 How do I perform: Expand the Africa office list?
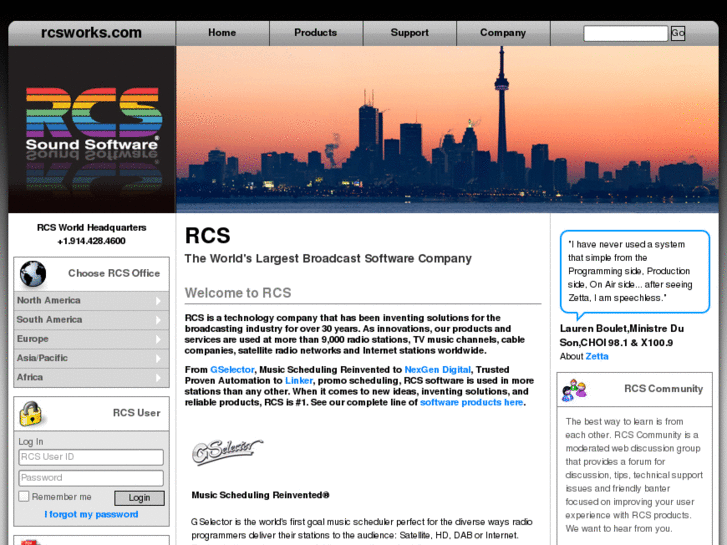[91, 377]
